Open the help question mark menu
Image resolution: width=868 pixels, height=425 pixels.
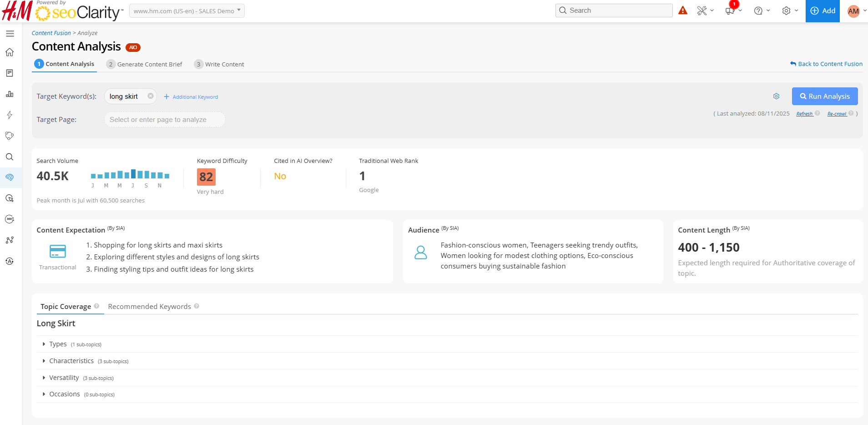point(758,11)
